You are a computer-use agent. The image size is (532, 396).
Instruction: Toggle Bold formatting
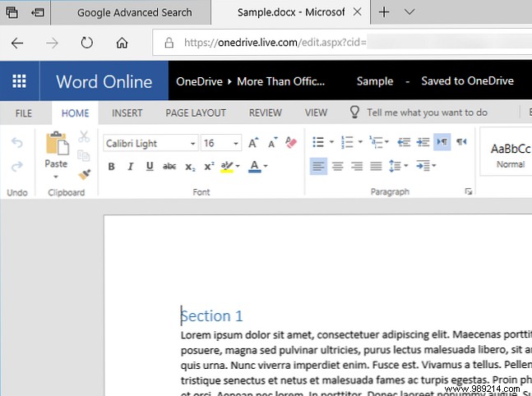pos(111,166)
